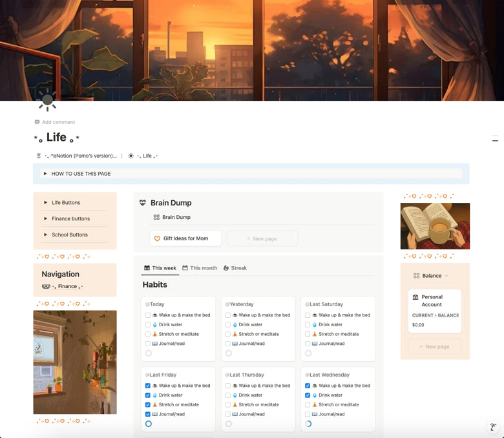Click the Add comment speech bubble icon

(37, 122)
